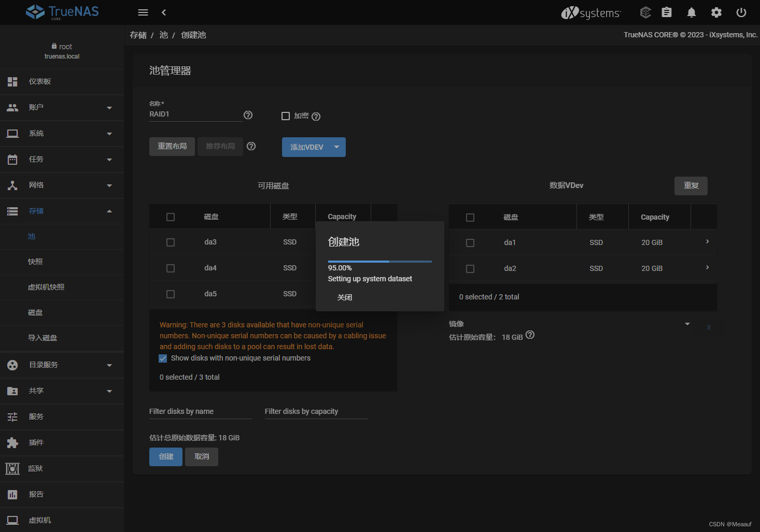This screenshot has height=532, width=760.
Task: Check the da2 disk checkbox
Action: click(x=470, y=269)
